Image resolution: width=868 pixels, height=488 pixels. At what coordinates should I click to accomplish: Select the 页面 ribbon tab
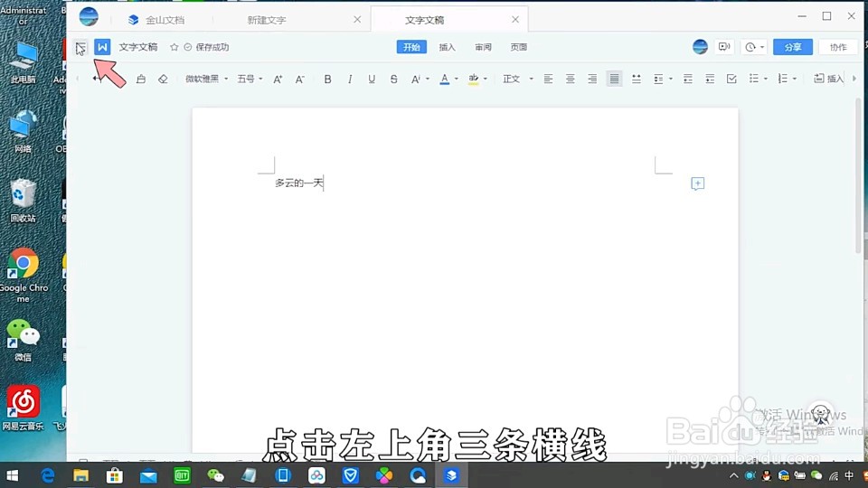pos(519,47)
